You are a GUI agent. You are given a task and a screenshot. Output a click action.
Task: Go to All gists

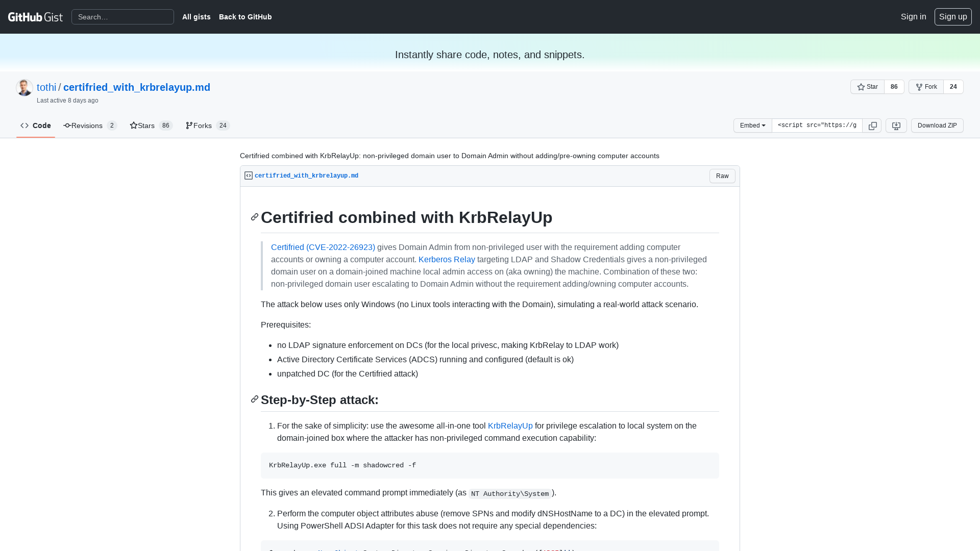(197, 17)
